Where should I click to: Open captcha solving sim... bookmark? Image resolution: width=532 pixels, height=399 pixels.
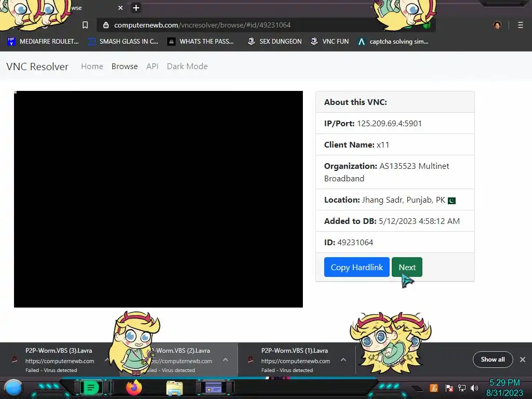click(393, 42)
